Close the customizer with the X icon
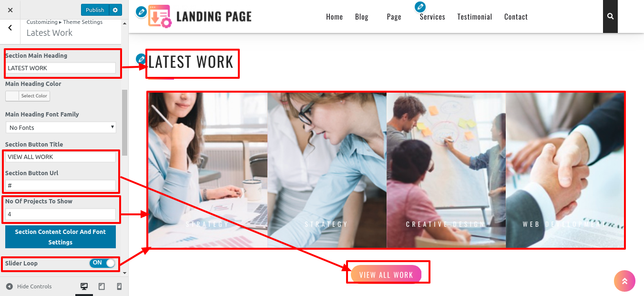Screen dimensions: 644x296 coord(10,10)
